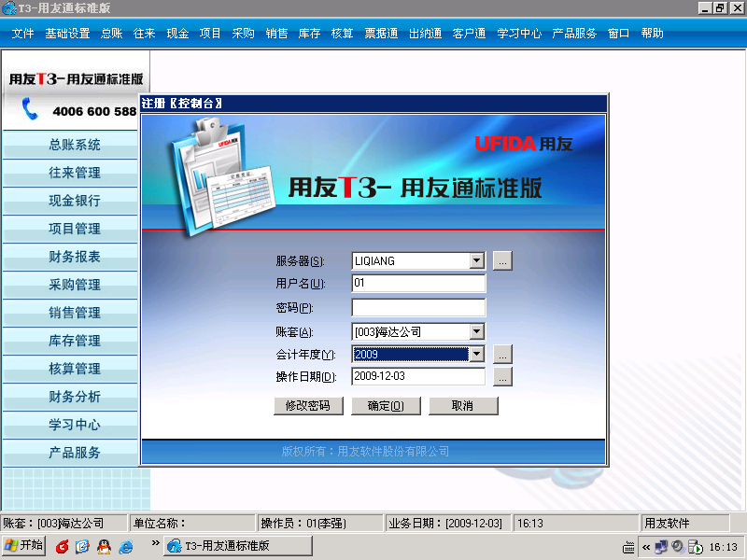
Task: Select 销售管理 in the sidebar
Action: point(71,313)
